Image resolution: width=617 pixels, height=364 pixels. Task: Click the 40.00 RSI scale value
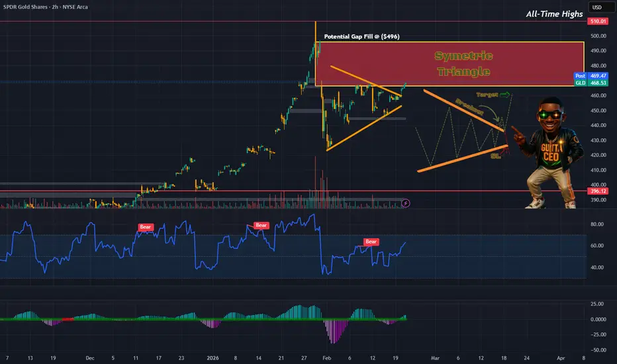pos(597,267)
